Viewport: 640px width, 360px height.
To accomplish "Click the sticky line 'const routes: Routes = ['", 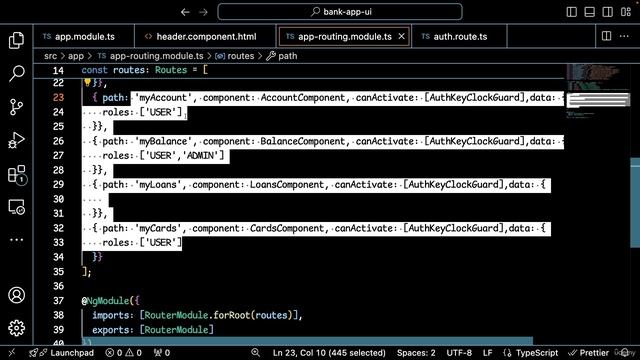I will tap(144, 70).
